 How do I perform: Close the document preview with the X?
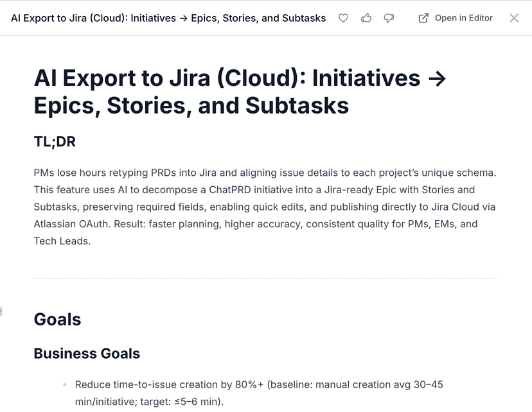coord(513,18)
